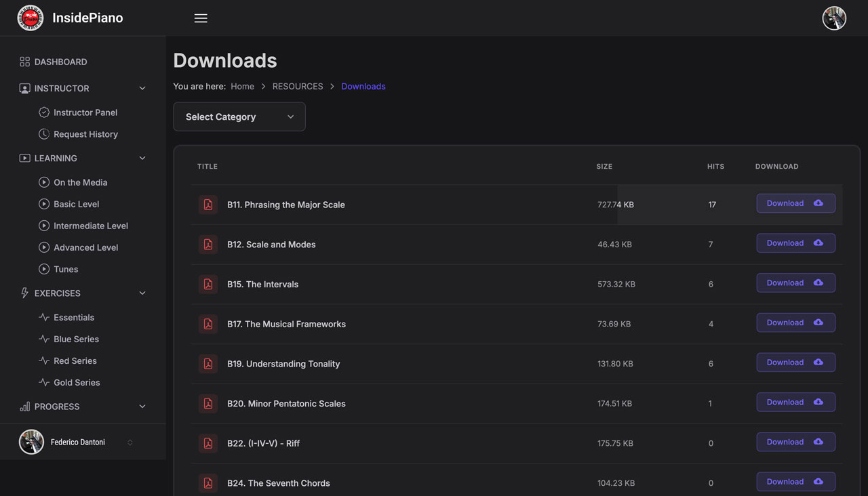This screenshot has height=496, width=868.
Task: Click Federico Dantoni profile picture in sidebar
Action: (31, 442)
